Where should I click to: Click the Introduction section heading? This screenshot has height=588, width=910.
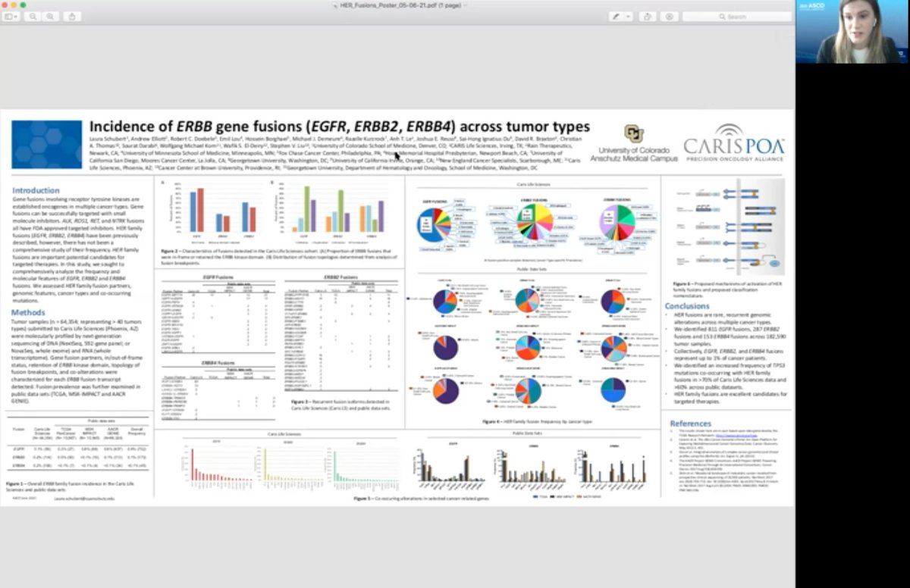coord(36,190)
